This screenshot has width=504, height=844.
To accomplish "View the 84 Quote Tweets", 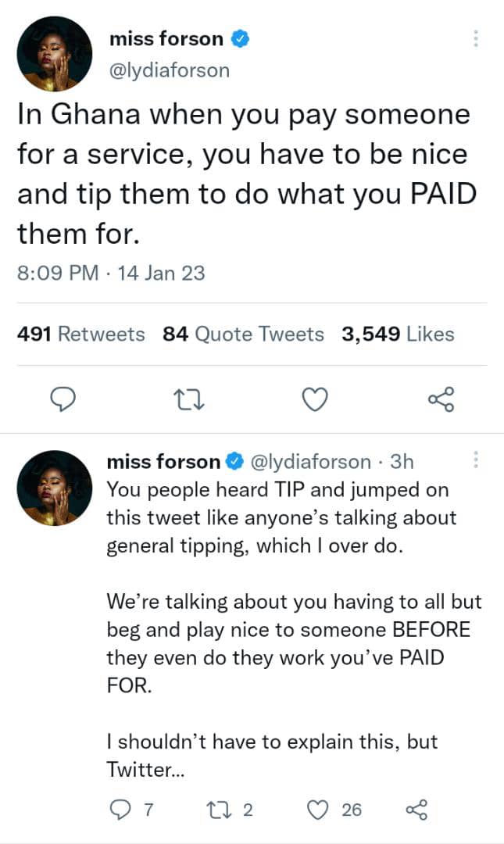I will coord(243,334).
